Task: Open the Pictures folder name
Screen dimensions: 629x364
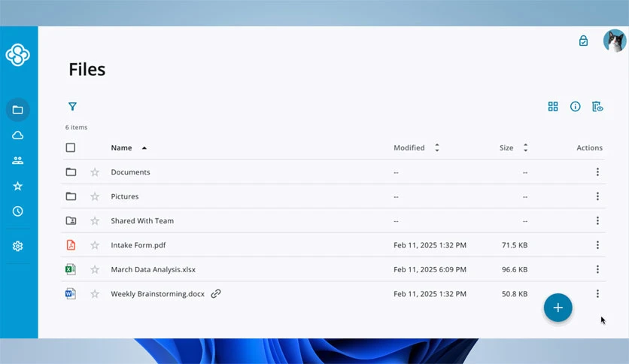Action: tap(125, 196)
